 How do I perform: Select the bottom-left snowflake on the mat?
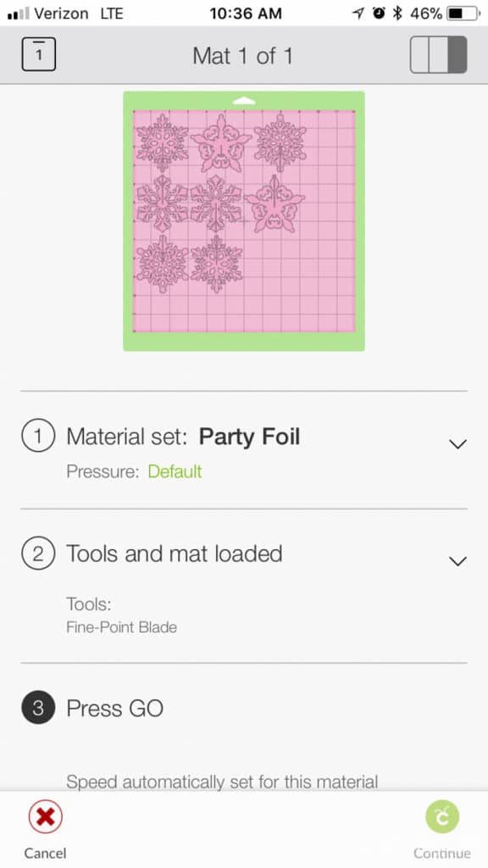(x=163, y=264)
